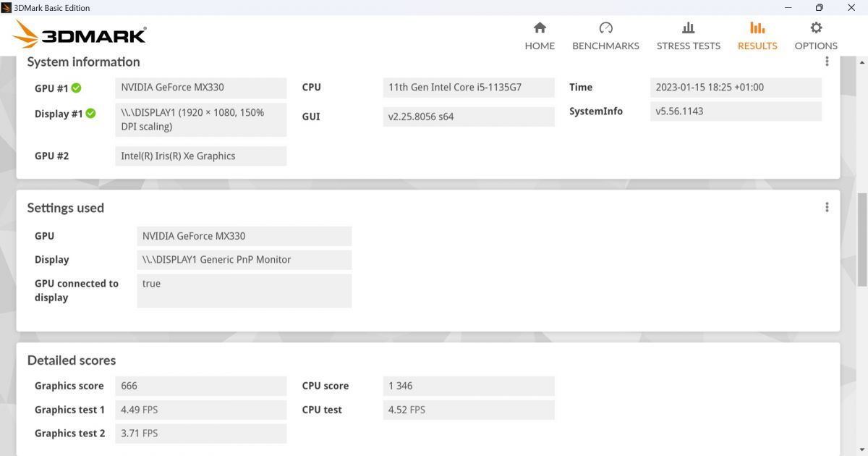Select Graphics test 1 value 4.49 FPS
The width and height of the screenshot is (868, 456).
coord(200,410)
